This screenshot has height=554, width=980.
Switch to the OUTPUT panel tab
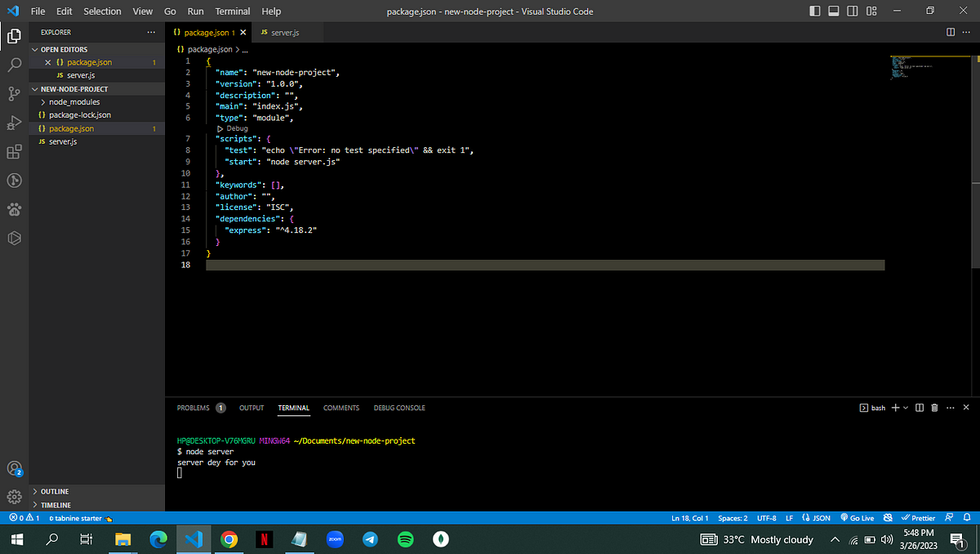(x=252, y=408)
